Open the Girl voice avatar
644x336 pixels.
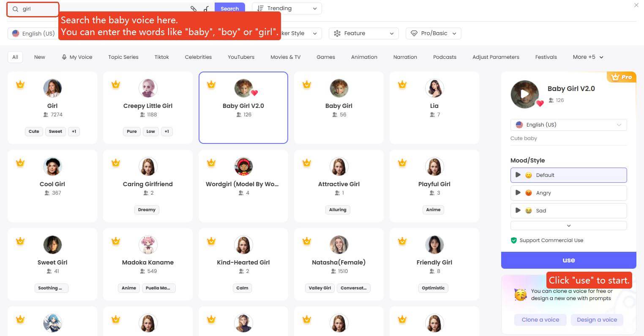(x=52, y=88)
